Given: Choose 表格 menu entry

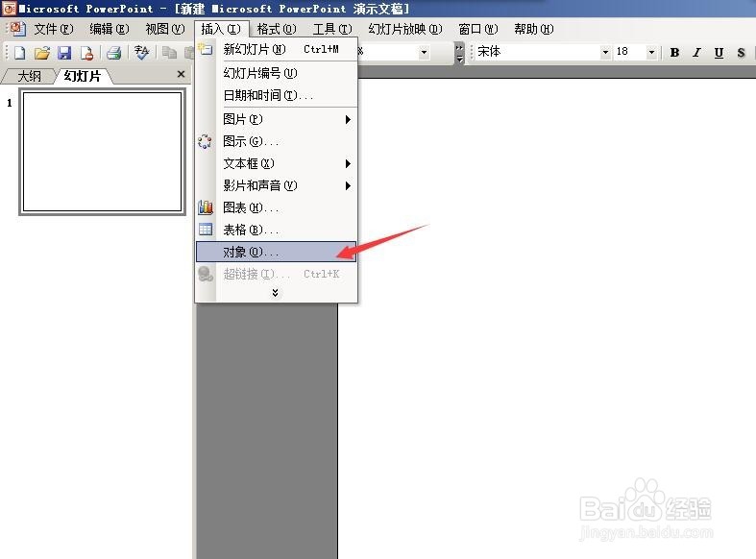Looking at the screenshot, I should pos(277,230).
